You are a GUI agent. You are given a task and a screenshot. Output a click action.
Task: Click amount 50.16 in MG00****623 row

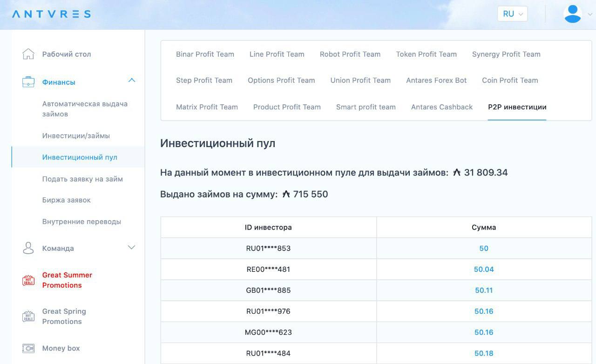[x=484, y=332]
